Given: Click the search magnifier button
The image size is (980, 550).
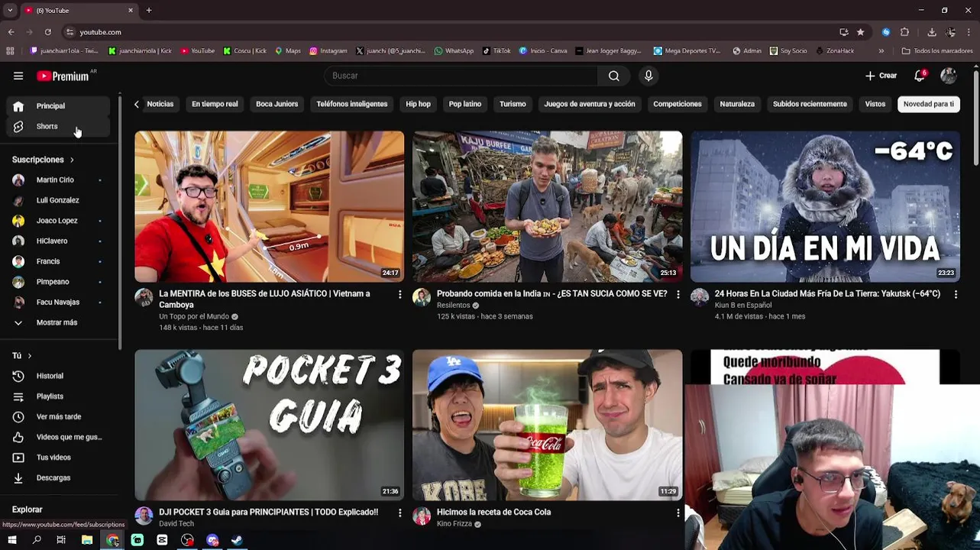Looking at the screenshot, I should pos(613,76).
